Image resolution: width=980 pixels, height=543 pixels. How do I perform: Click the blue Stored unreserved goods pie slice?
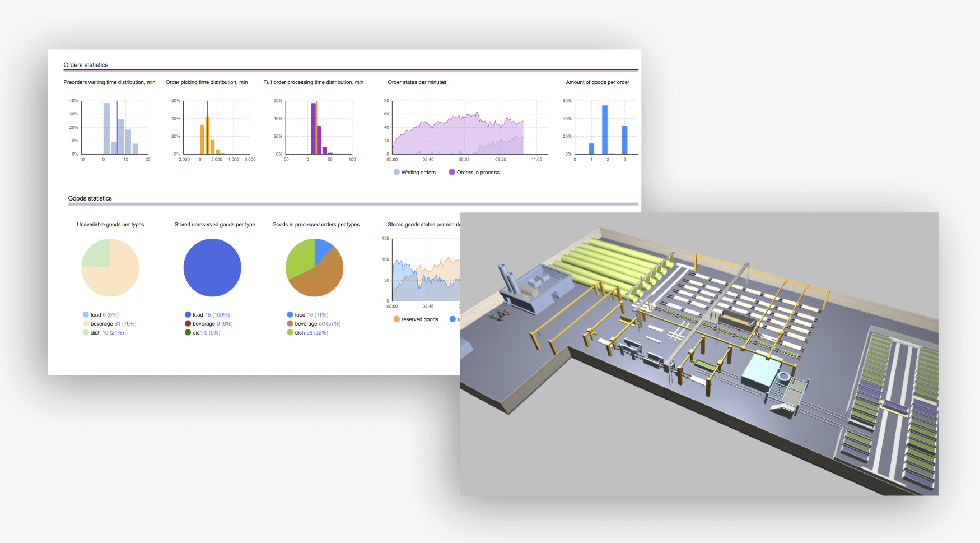[x=212, y=267]
